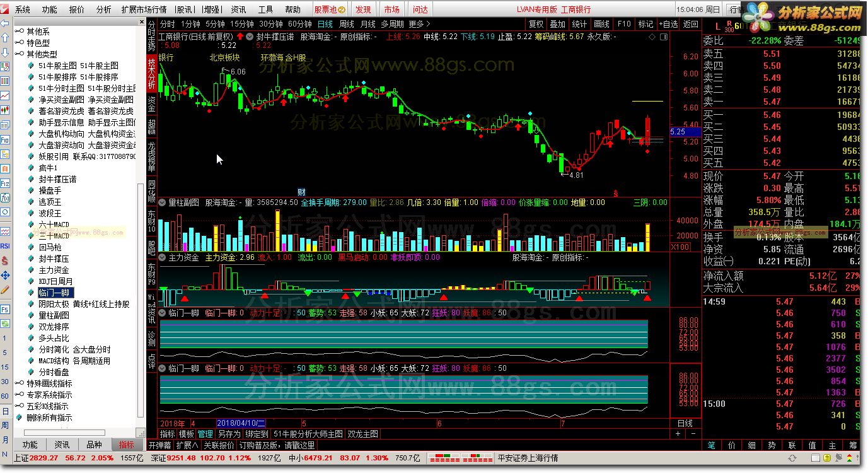Expand the 其他系 tree node

[x=19, y=32]
